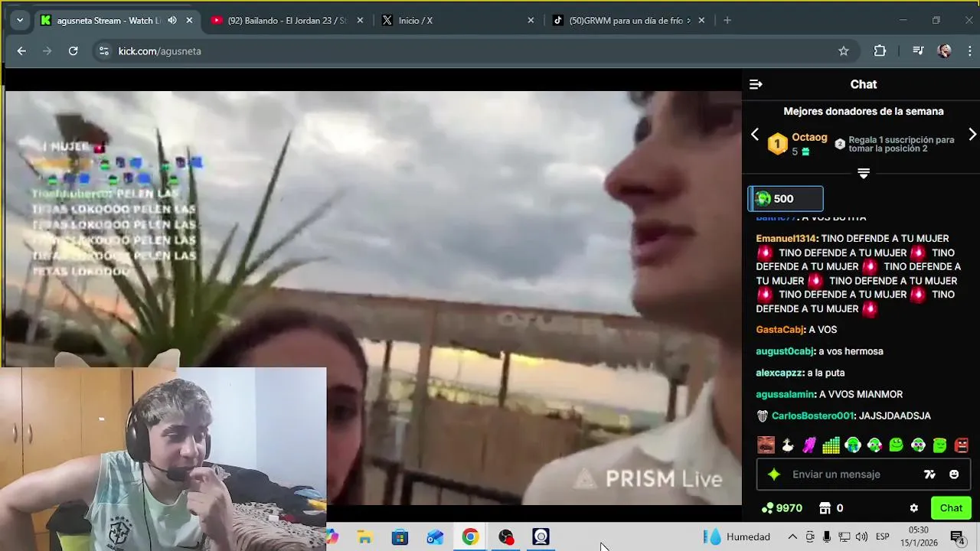Screen dimensions: 980x551
Task: Open Chrome three-dot menu
Action: [969, 51]
